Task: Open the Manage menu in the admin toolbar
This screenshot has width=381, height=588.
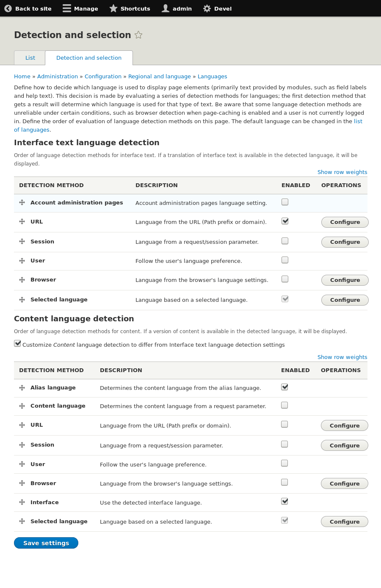Action: (x=80, y=8)
